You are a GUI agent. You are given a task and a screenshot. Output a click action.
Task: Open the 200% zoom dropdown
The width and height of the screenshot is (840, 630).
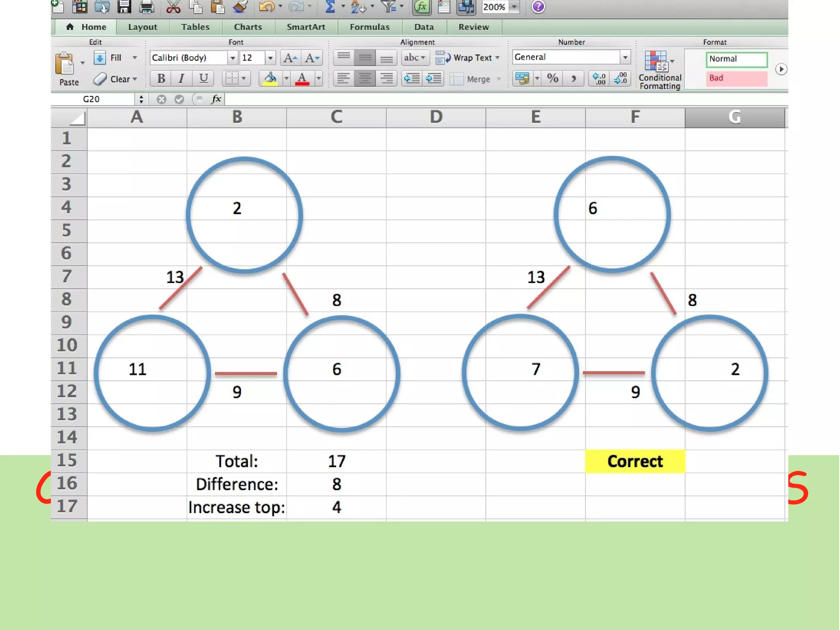514,7
